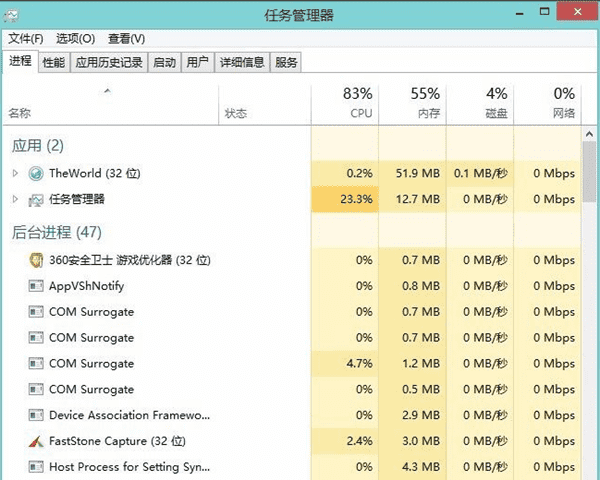Select the FastStone Capture (32 位) process name
The width and height of the screenshot is (600, 480).
coord(117,441)
